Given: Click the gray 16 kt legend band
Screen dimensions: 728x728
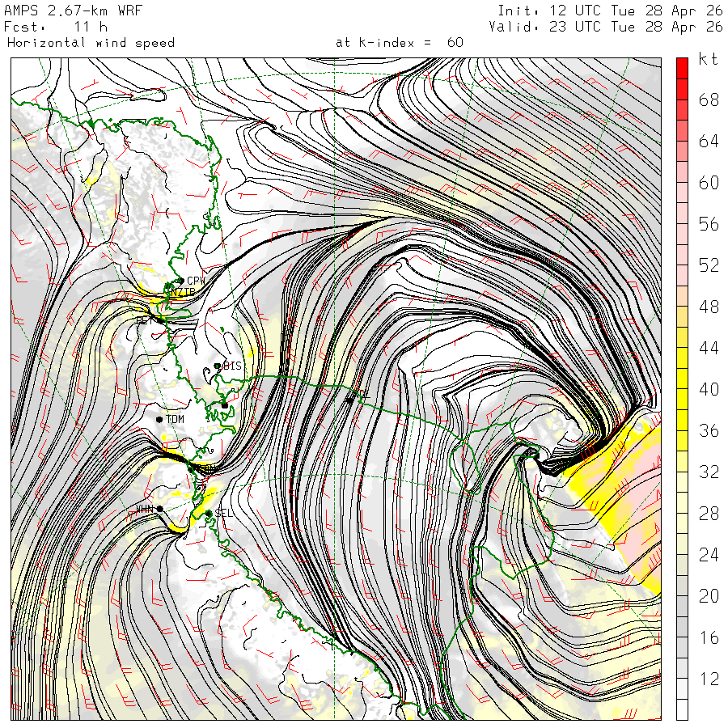Looking at the screenshot, I should coord(682,627).
